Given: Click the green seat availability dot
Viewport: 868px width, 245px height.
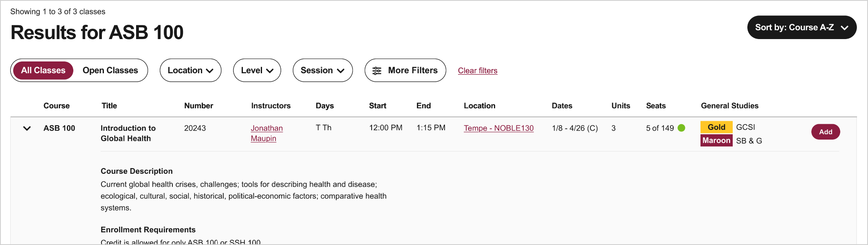Looking at the screenshot, I should (x=681, y=128).
